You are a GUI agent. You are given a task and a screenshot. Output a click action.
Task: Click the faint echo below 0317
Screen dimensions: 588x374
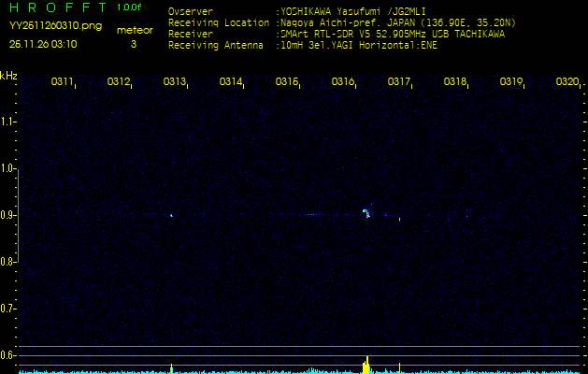click(x=399, y=220)
